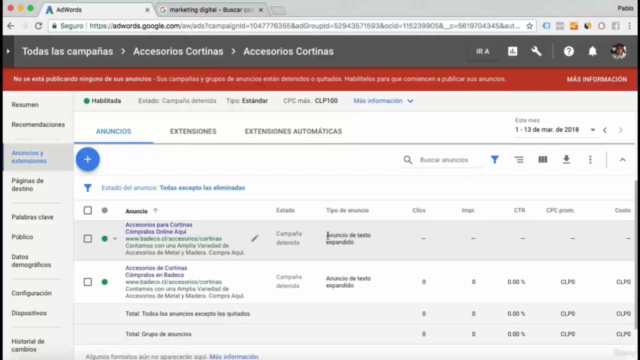Open Dispositivos in the sidebar

[x=29, y=313]
